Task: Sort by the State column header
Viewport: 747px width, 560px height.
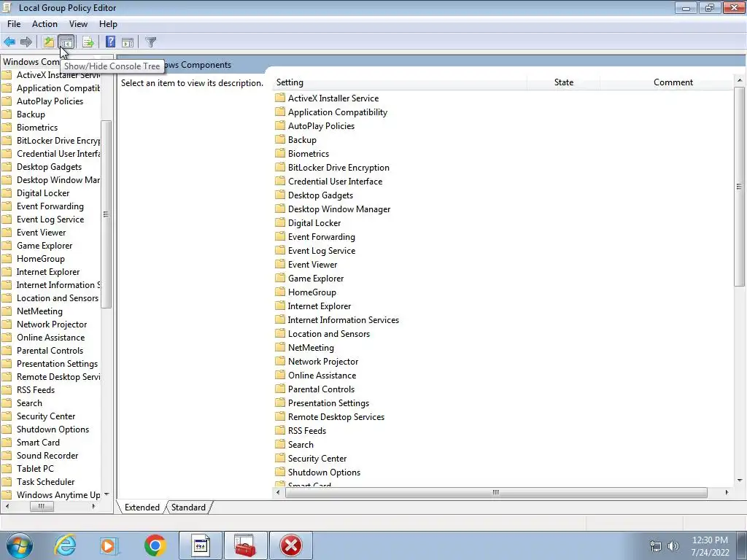Action: 564,82
